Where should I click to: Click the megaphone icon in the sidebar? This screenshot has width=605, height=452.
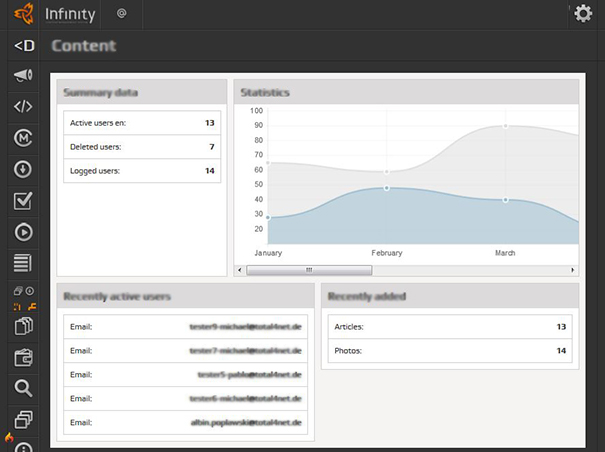tap(23, 76)
